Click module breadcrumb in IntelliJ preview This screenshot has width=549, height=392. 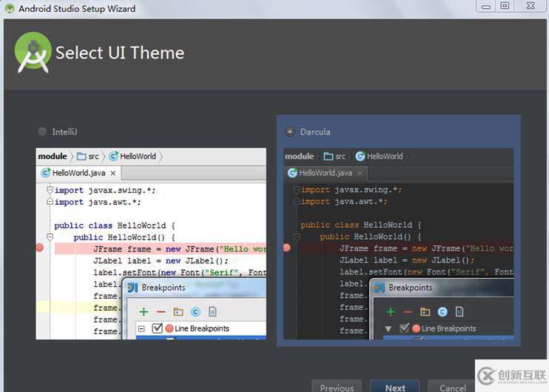(53, 156)
